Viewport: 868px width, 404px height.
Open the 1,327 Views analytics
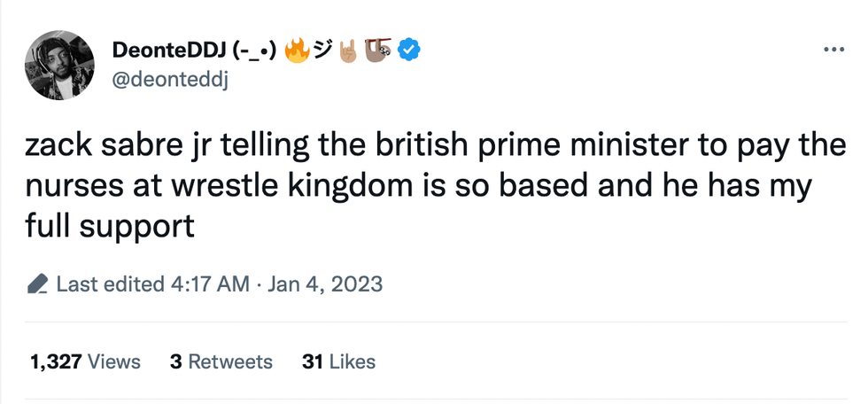(85, 361)
